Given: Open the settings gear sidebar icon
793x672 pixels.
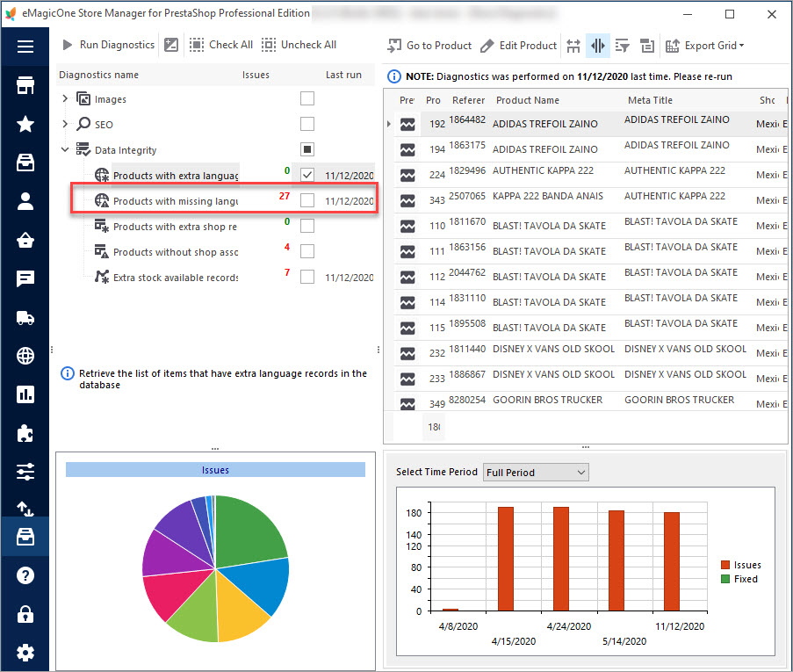Looking at the screenshot, I should tap(25, 653).
